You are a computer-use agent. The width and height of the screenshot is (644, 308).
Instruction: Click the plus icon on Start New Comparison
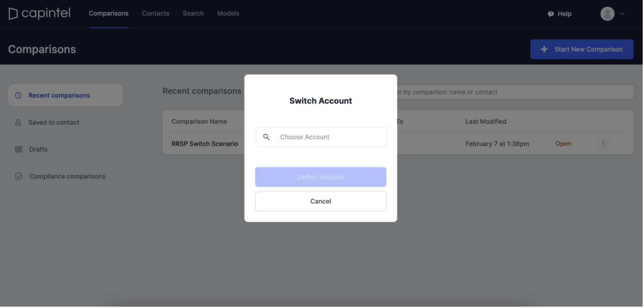[544, 49]
